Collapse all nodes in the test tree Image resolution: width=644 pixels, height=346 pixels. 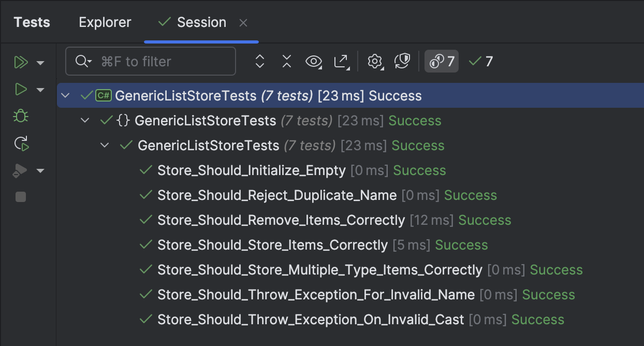point(286,61)
